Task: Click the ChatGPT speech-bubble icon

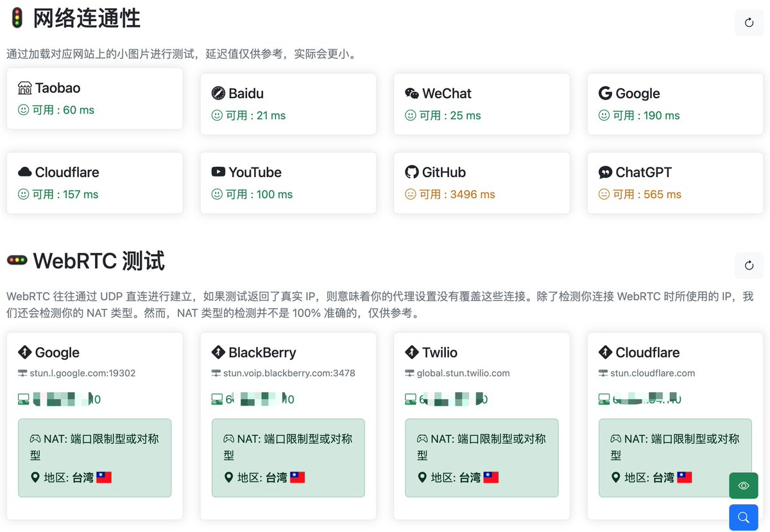Action: pos(604,172)
